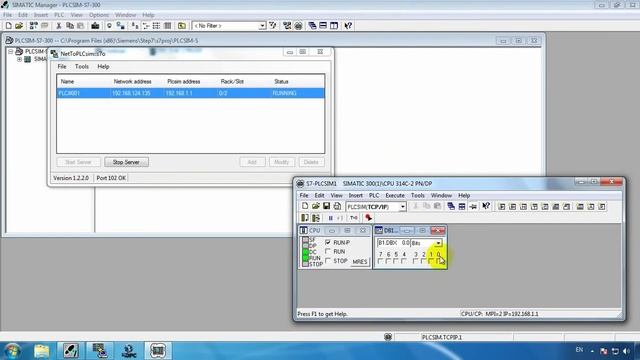Toggle bit 5 checkbox in DB1 window
Screen dimensions: 640x360
pyautogui.click(x=396, y=261)
